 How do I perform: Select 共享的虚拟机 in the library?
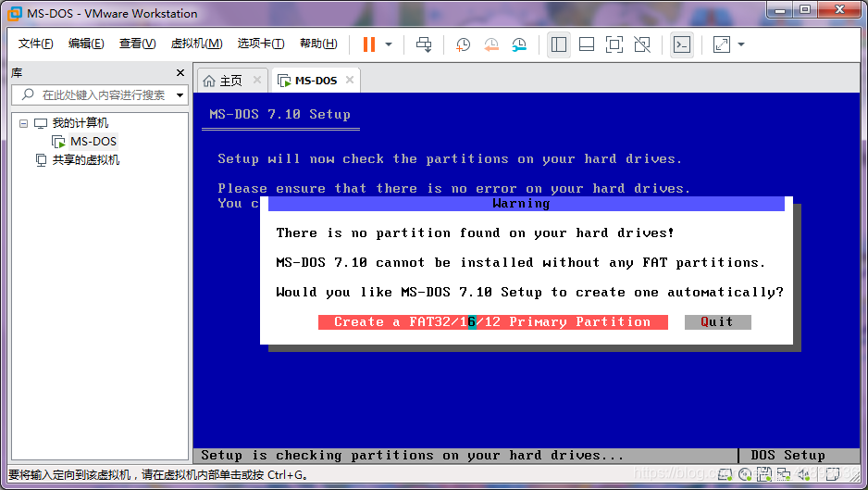pos(85,160)
